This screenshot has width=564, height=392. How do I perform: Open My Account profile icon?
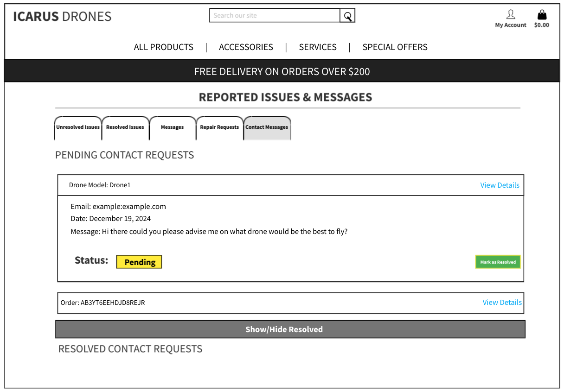[510, 15]
